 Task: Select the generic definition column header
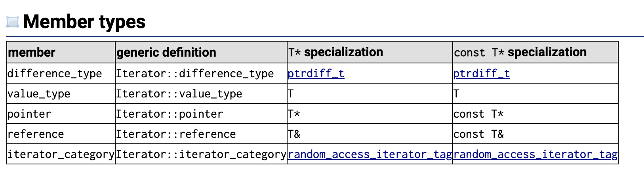coord(201,52)
